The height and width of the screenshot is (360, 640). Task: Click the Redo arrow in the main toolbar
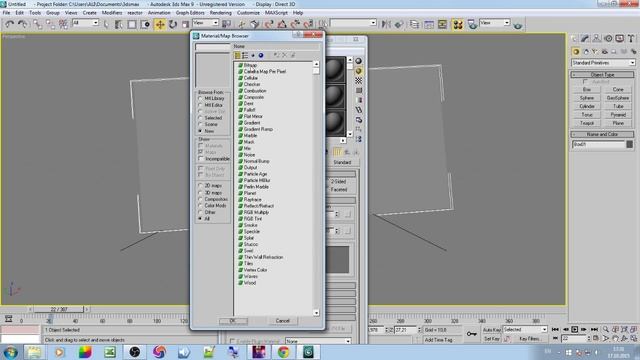(x=22, y=24)
